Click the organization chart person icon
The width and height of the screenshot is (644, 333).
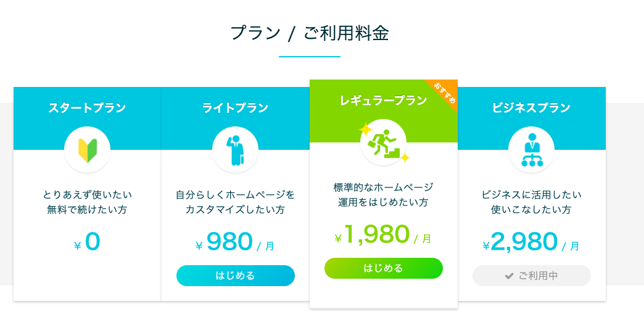532,150
